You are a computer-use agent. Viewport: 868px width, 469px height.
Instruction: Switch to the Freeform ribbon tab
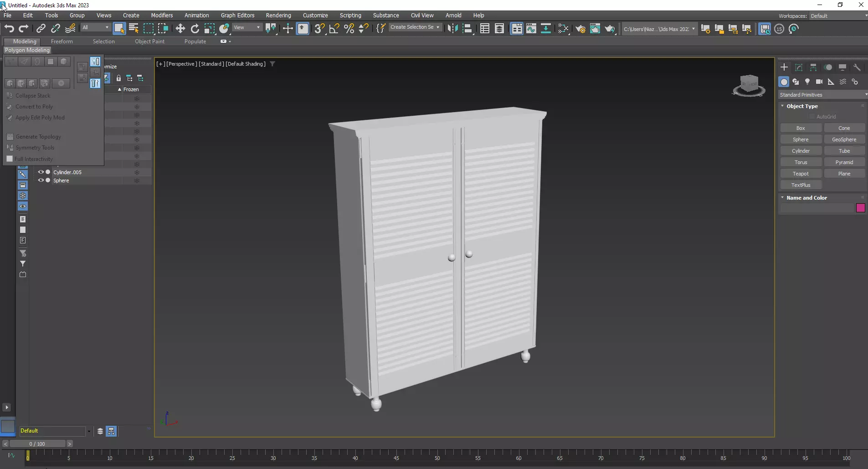(62, 41)
